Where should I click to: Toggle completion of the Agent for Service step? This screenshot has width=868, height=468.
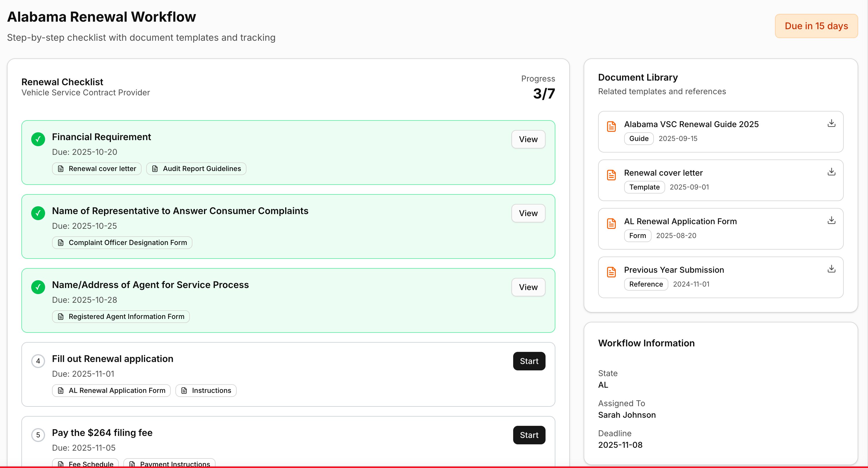click(x=38, y=287)
